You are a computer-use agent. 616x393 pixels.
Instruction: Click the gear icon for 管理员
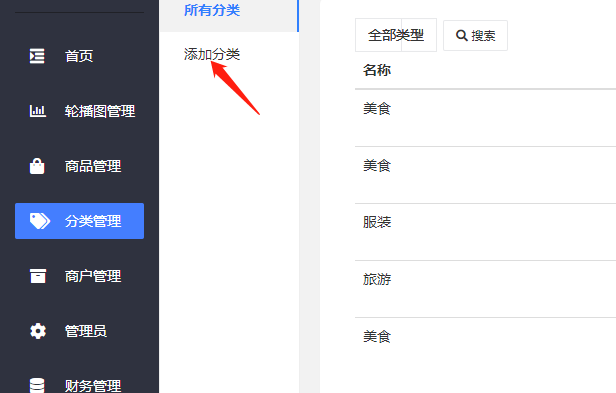pyautogui.click(x=38, y=331)
